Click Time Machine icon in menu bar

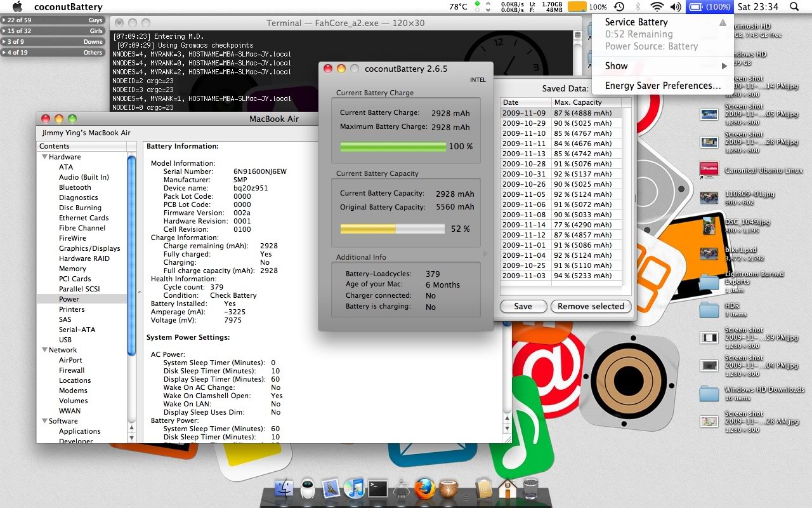point(619,6)
